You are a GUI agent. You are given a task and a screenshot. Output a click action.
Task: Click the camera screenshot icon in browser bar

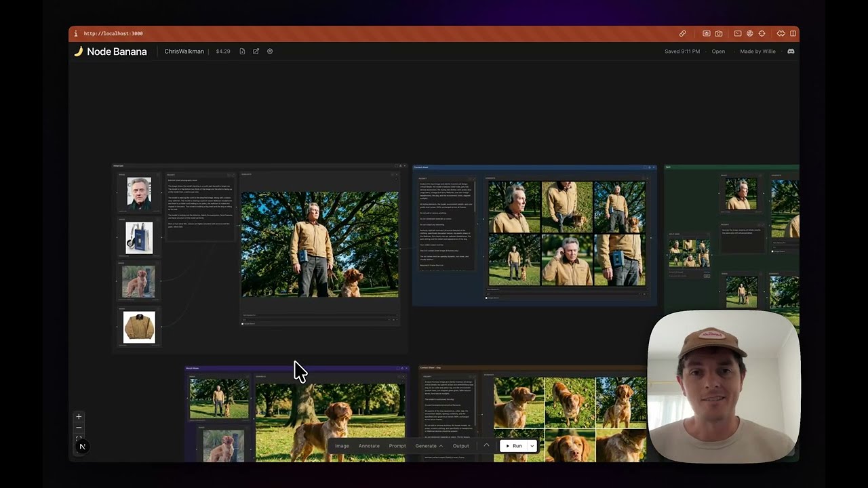click(x=718, y=33)
